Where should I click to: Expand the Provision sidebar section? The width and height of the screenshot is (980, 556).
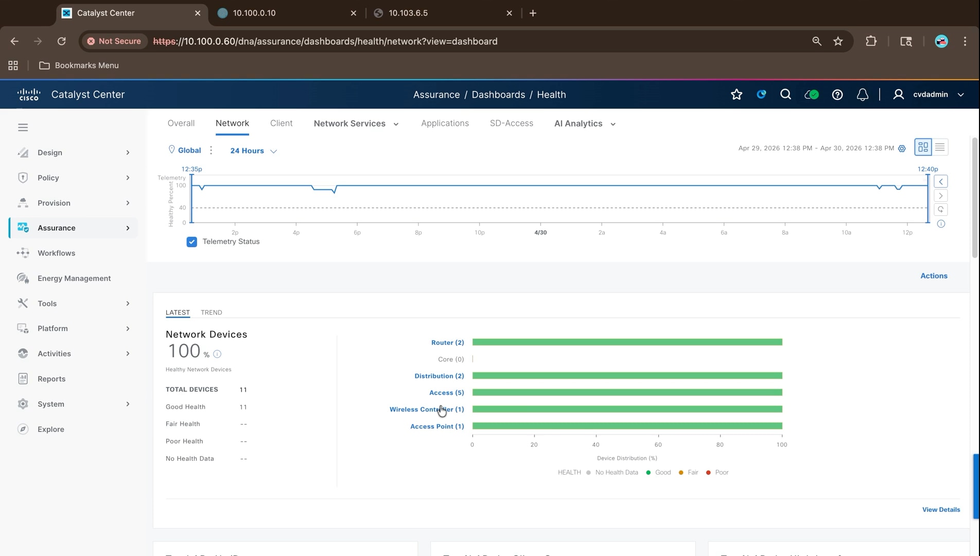pyautogui.click(x=73, y=203)
